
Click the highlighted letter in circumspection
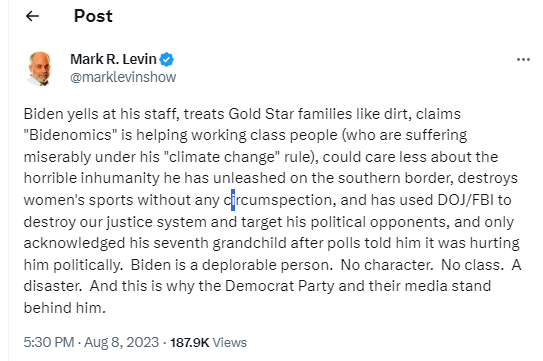coord(233,200)
